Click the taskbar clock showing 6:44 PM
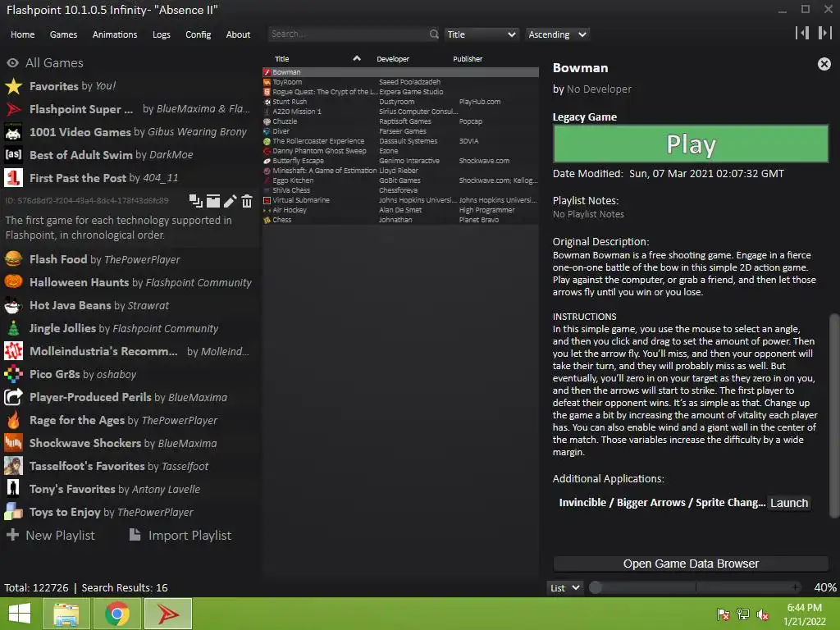This screenshot has width=840, height=630. click(x=804, y=614)
